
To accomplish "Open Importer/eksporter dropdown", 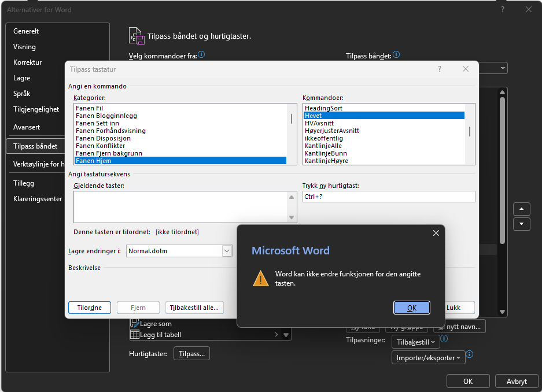I will pos(428,357).
